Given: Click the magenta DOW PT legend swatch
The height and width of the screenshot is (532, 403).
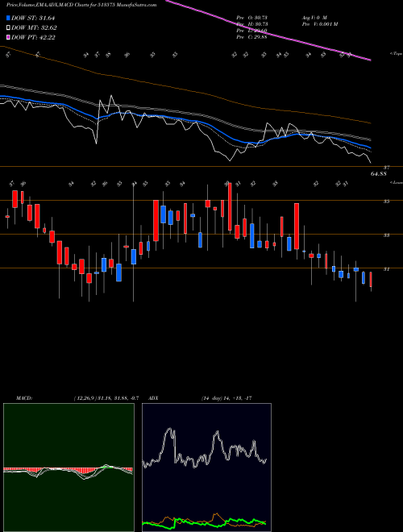Looking at the screenshot, I should pos(9,37).
